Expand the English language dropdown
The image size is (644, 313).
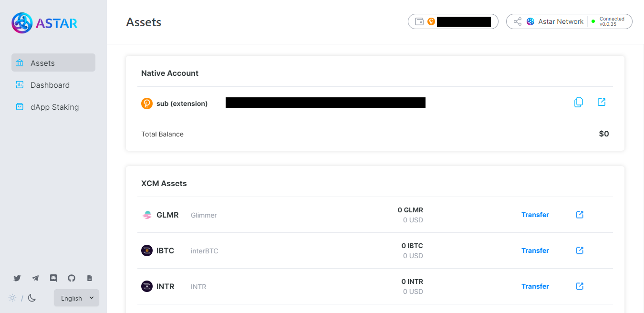[76, 298]
